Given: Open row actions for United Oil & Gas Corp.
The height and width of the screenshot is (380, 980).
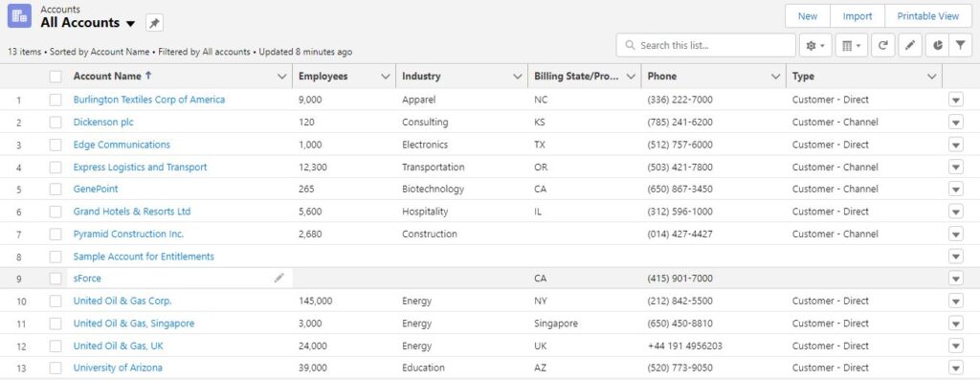Looking at the screenshot, I should pyautogui.click(x=956, y=302).
